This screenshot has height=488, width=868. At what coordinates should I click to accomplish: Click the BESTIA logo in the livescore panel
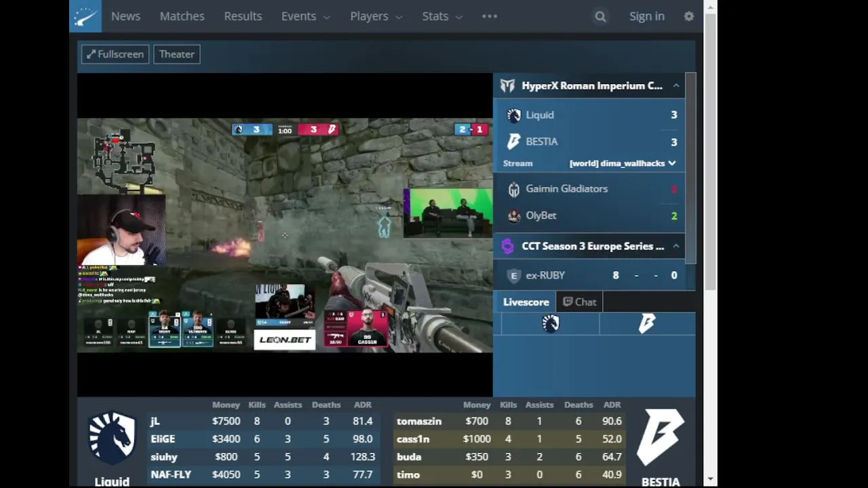click(647, 324)
